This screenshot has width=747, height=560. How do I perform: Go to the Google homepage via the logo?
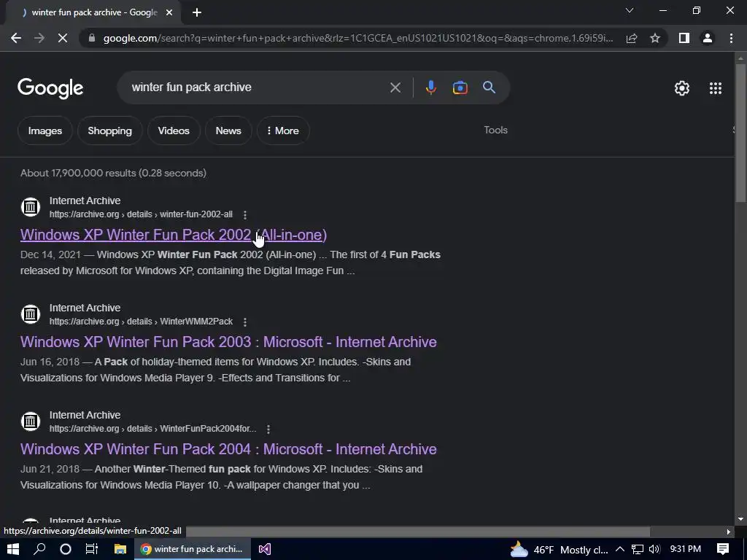click(x=50, y=88)
